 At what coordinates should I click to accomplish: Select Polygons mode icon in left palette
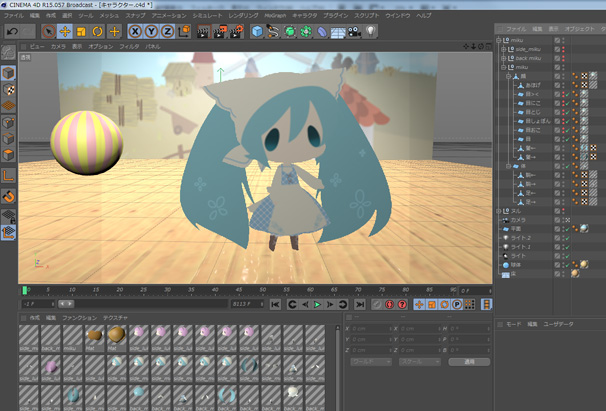9,155
